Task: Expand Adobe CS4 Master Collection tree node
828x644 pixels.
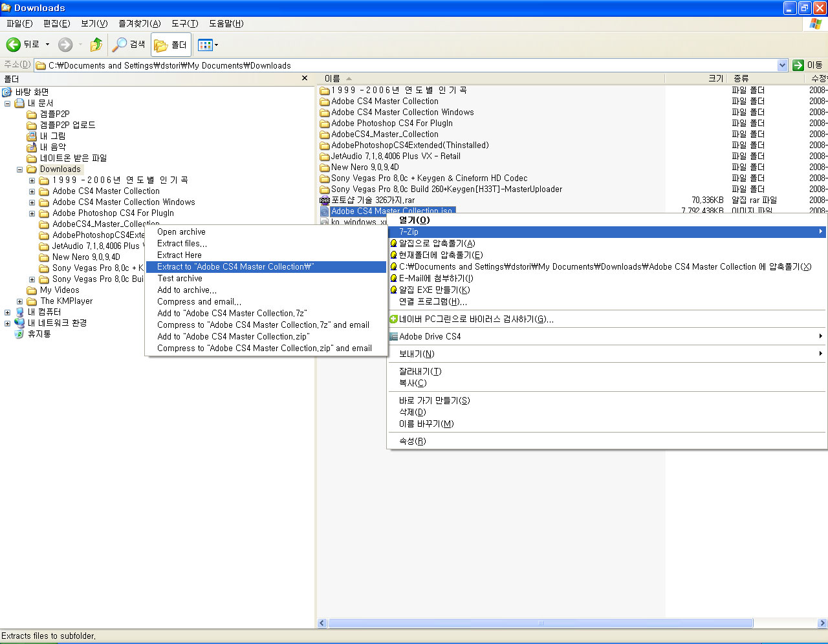Action: tap(32, 191)
